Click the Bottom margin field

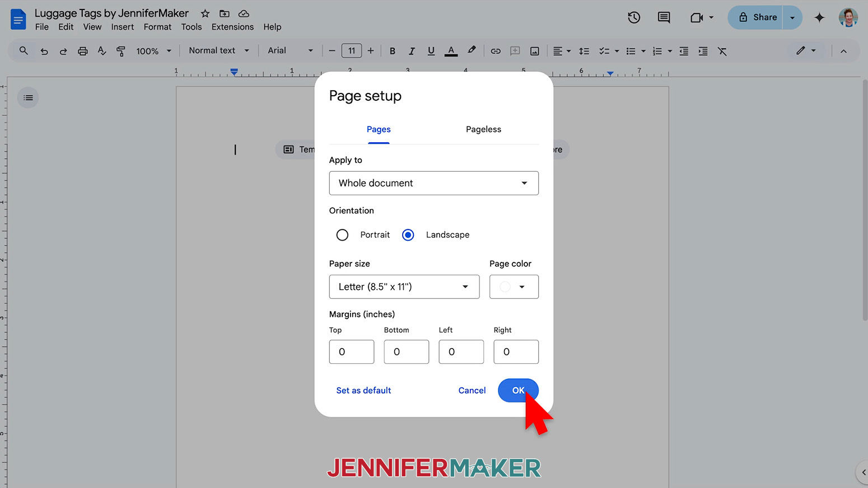(x=407, y=352)
